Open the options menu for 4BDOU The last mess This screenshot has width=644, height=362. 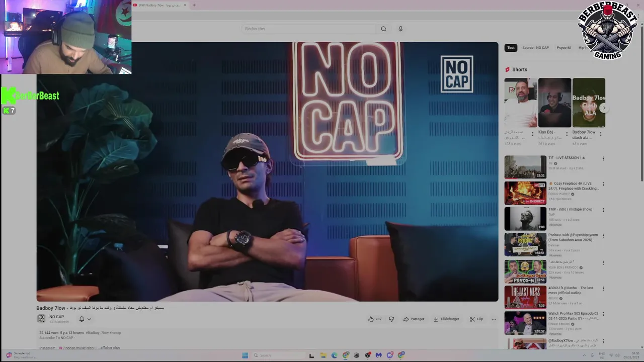603,289
